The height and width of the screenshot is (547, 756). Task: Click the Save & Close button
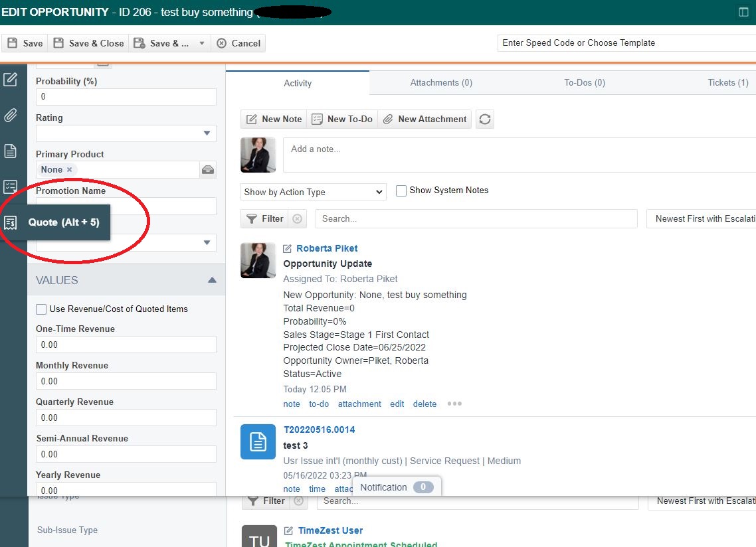click(x=89, y=43)
